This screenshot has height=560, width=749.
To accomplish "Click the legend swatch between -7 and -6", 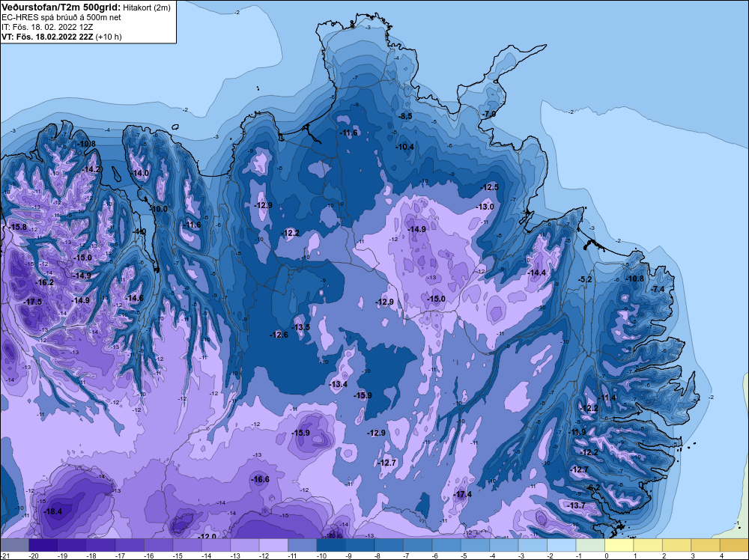I will 417,545.
